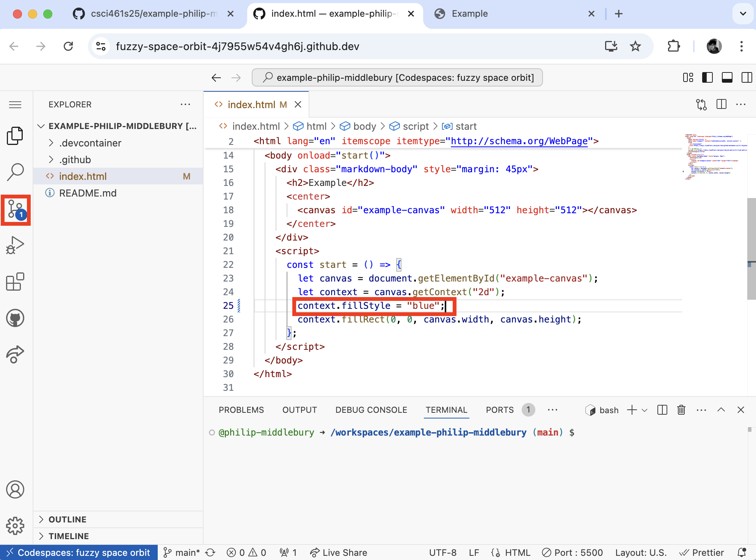Switch to the DEBUG CONSOLE tab
The height and width of the screenshot is (560, 756).
(371, 410)
